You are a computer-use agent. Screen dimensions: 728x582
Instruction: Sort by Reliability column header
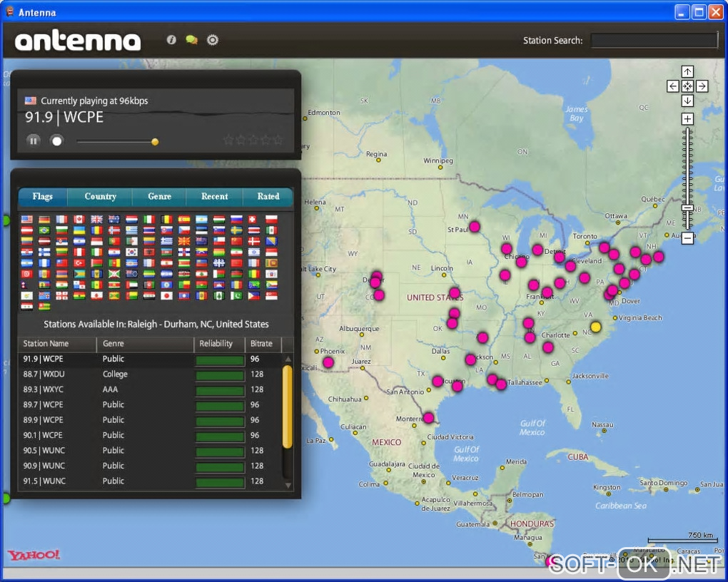219,344
